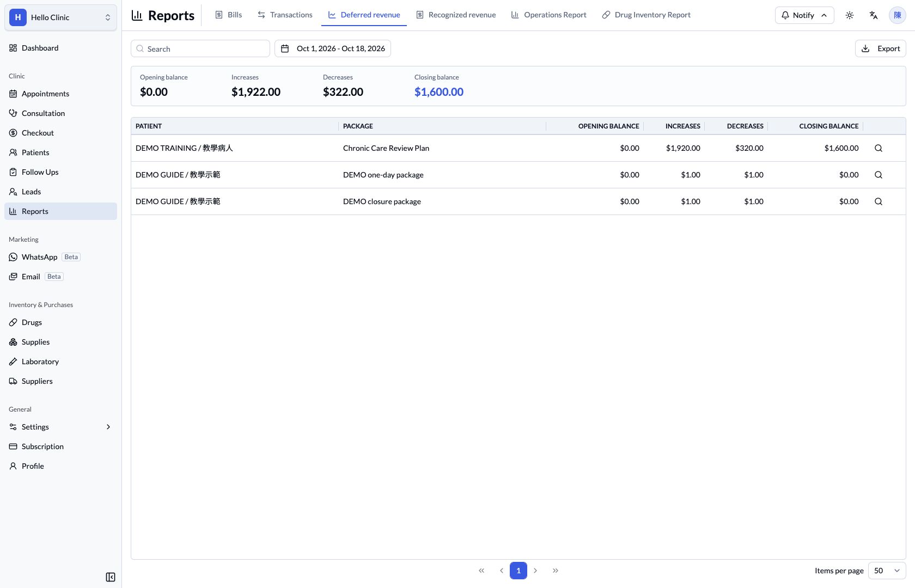Open Consultation section
The width and height of the screenshot is (915, 588).
point(60,113)
